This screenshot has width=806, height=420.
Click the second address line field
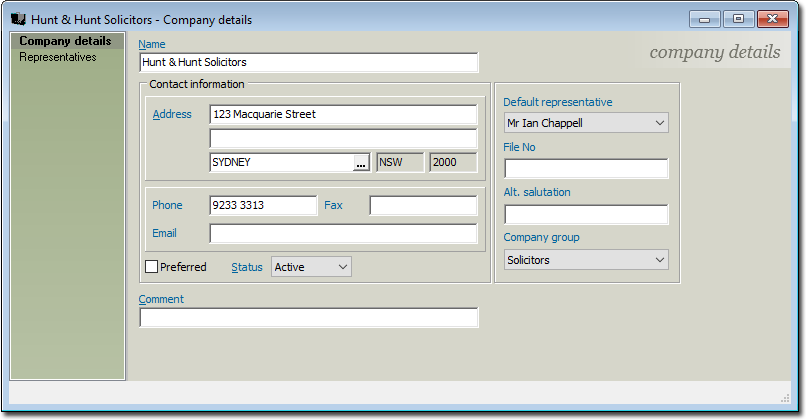(343, 139)
